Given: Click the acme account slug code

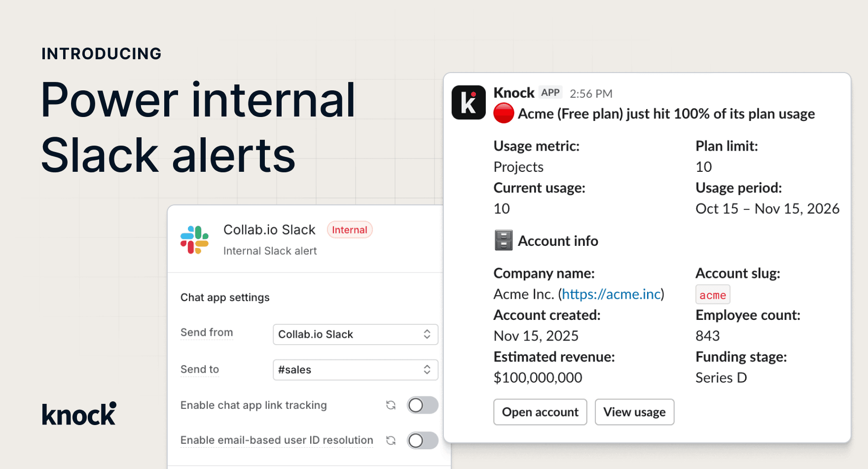Looking at the screenshot, I should (x=713, y=295).
